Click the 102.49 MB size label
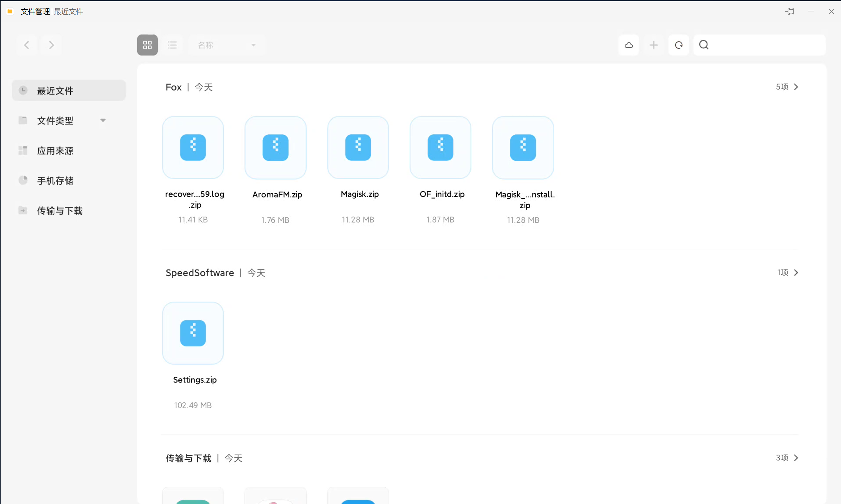This screenshot has width=841, height=504. click(193, 405)
